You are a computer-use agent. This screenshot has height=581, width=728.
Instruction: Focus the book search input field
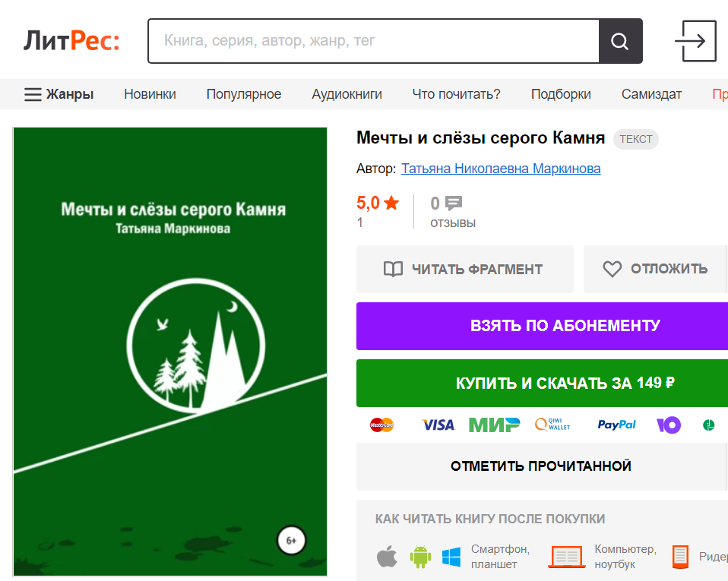(x=374, y=41)
